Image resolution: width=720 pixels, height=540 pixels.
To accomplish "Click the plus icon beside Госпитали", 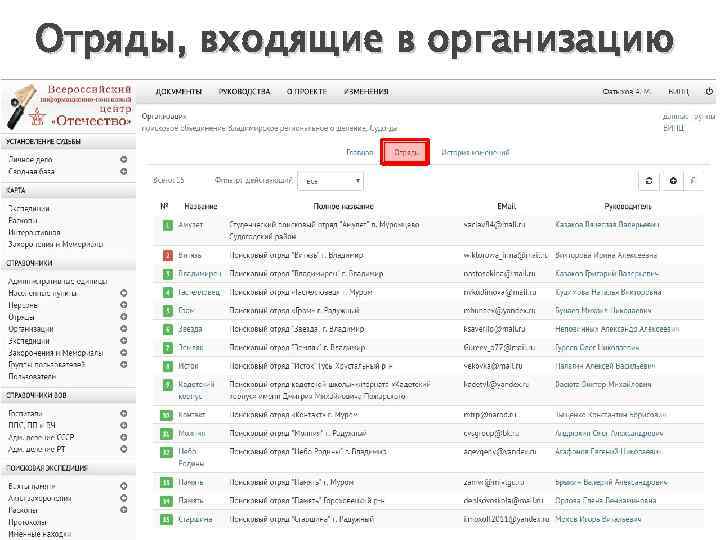I will click(124, 413).
